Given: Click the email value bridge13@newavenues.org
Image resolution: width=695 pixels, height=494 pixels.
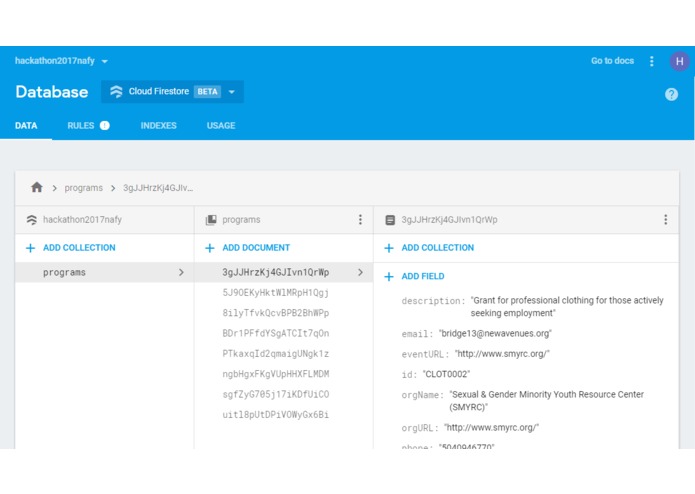Looking at the screenshot, I should 495,333.
